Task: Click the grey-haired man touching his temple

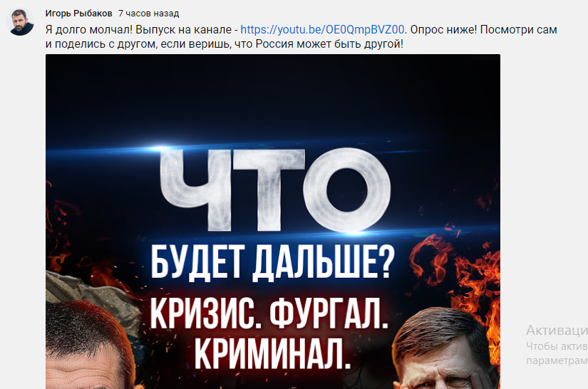Action: coord(443,349)
